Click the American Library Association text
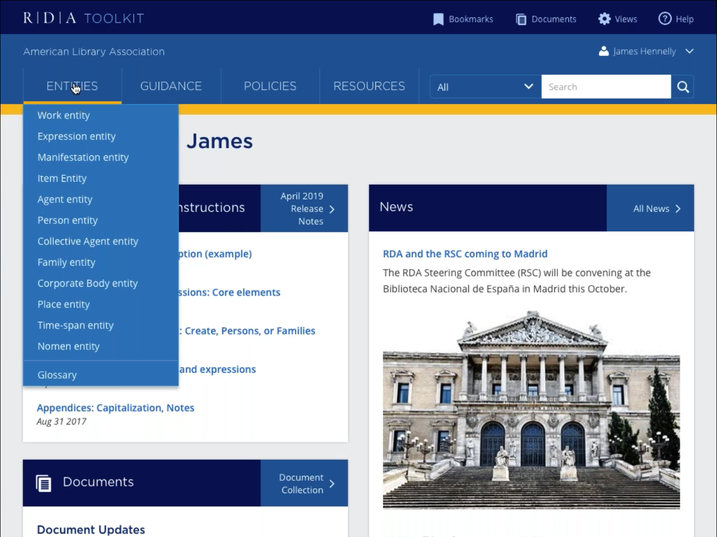The image size is (717, 537). [x=94, y=52]
